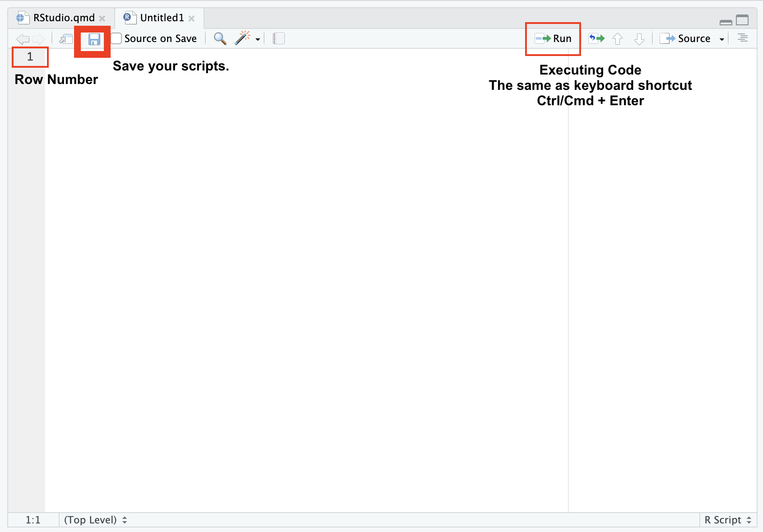Screen dimensions: 763x532
Task: Click the Source button
Action: 686,39
